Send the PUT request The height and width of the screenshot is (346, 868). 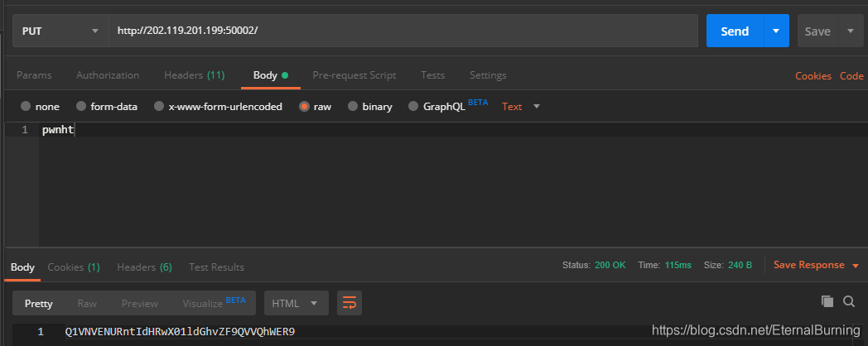coord(735,31)
